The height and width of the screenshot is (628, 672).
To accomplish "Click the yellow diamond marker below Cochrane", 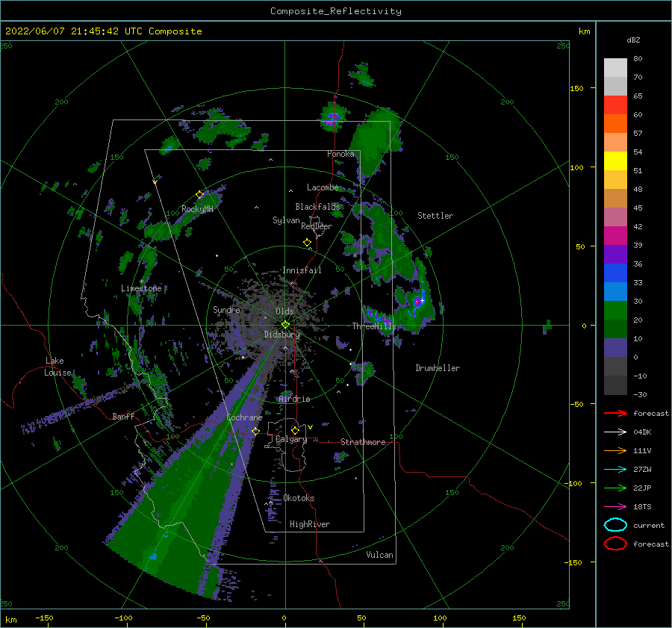I will 255,431.
